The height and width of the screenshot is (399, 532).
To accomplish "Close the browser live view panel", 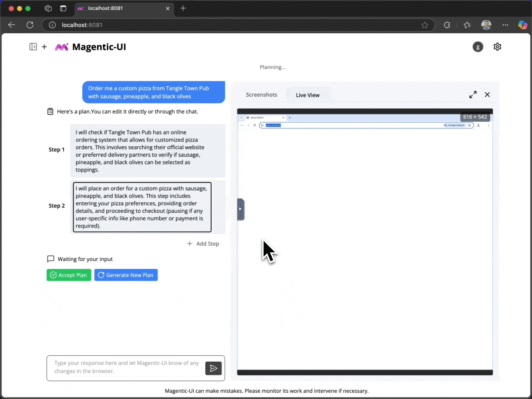I will [487, 94].
